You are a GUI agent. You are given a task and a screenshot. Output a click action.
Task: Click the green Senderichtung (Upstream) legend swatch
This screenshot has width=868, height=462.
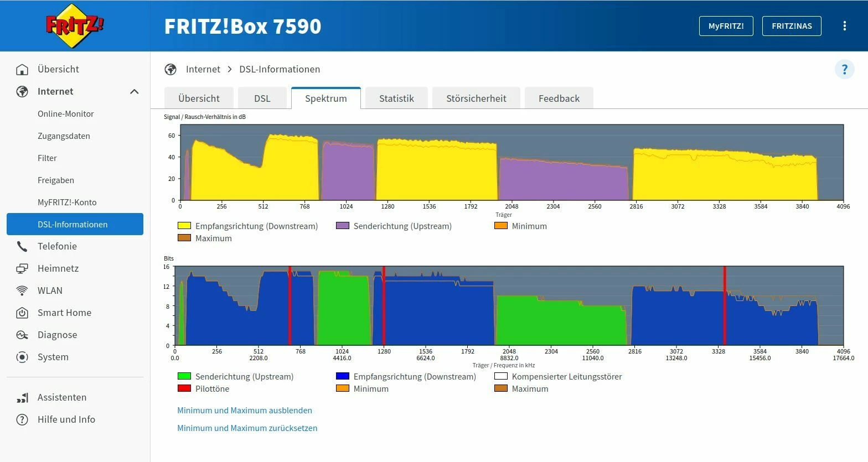click(184, 376)
